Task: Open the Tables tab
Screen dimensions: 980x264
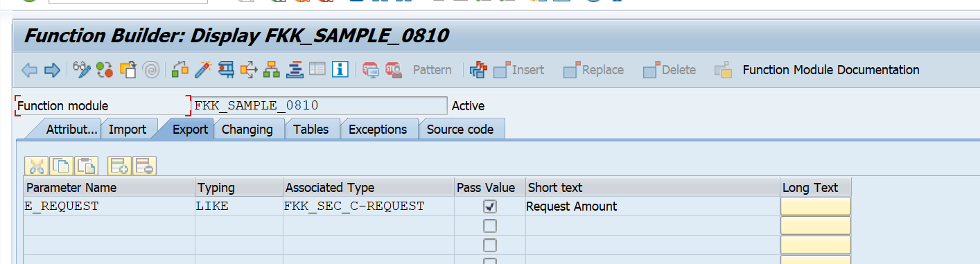Action: pyautogui.click(x=310, y=130)
